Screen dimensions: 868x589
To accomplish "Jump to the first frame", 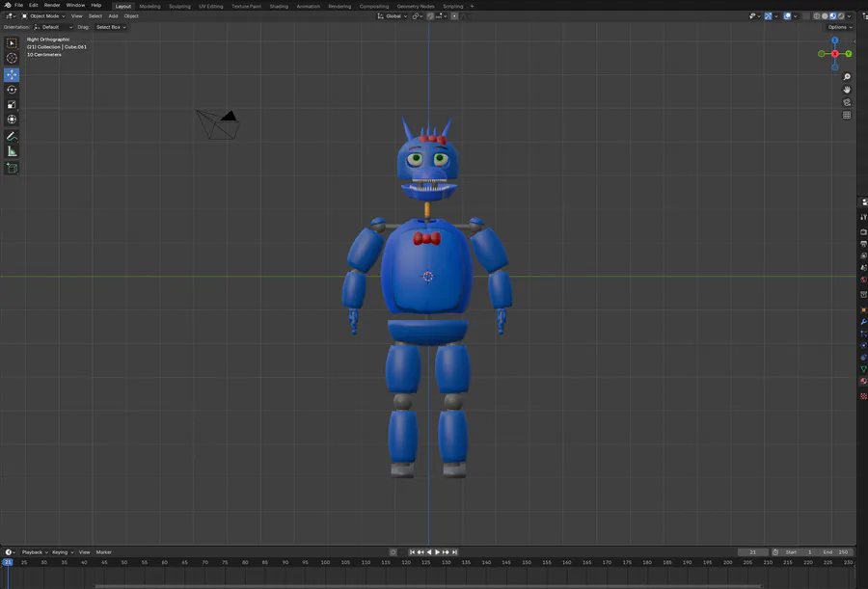I will coord(412,552).
